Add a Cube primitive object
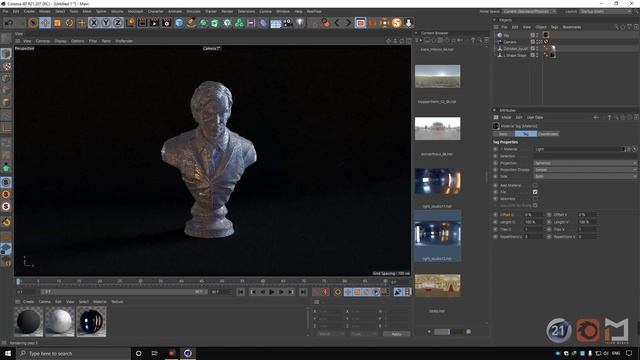Image resolution: width=640 pixels, height=360 pixels. coord(179,23)
